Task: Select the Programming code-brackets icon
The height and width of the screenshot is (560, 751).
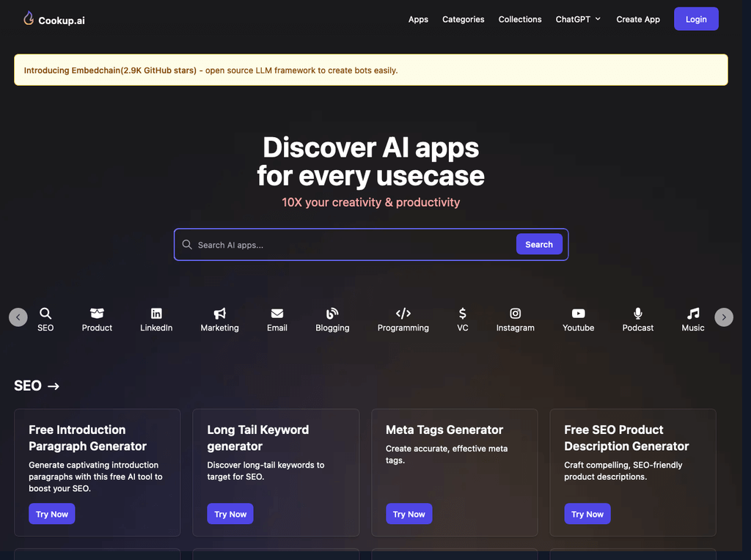Action: [403, 314]
